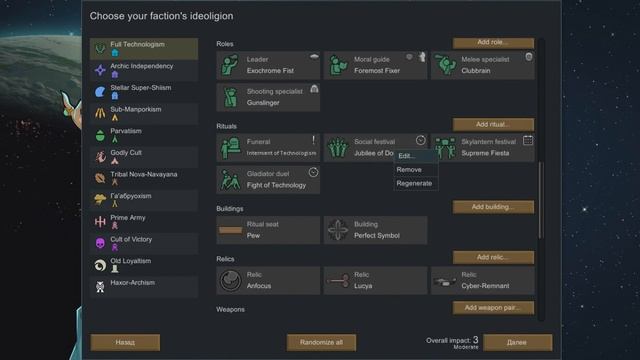Screen dimensions: 640x360
Task: Click the Gladiator duel ritual icon
Action: (231, 180)
